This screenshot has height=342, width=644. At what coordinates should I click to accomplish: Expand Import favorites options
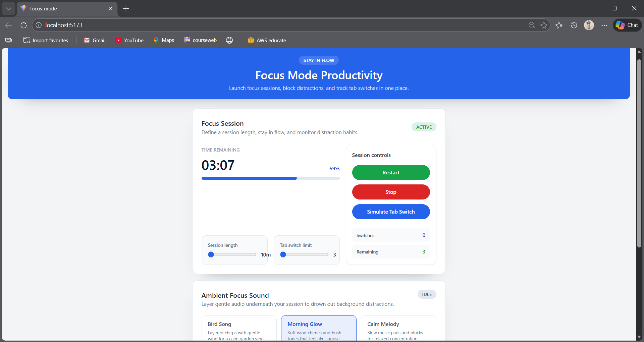pos(46,40)
